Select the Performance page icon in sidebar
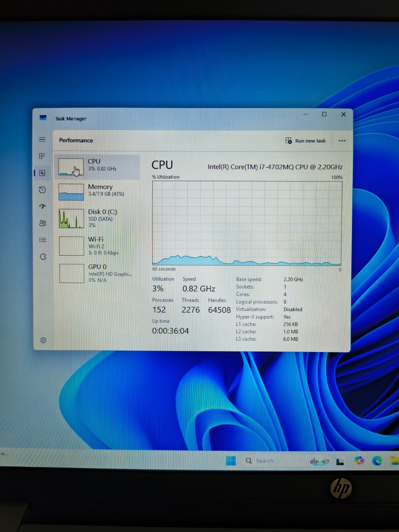The height and width of the screenshot is (532, 399). 42,173
